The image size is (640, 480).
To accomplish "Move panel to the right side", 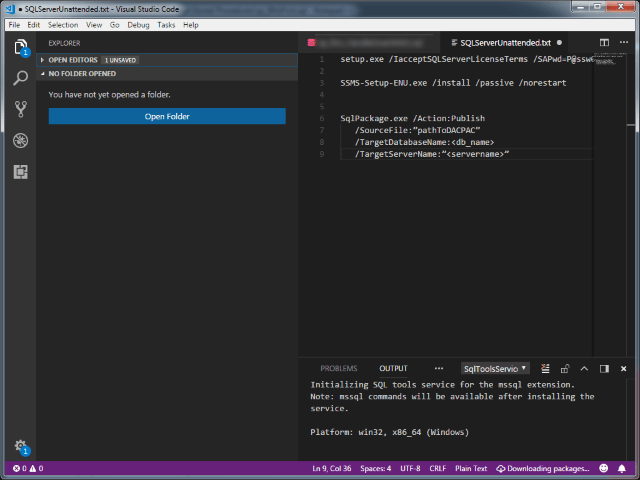I will point(604,369).
